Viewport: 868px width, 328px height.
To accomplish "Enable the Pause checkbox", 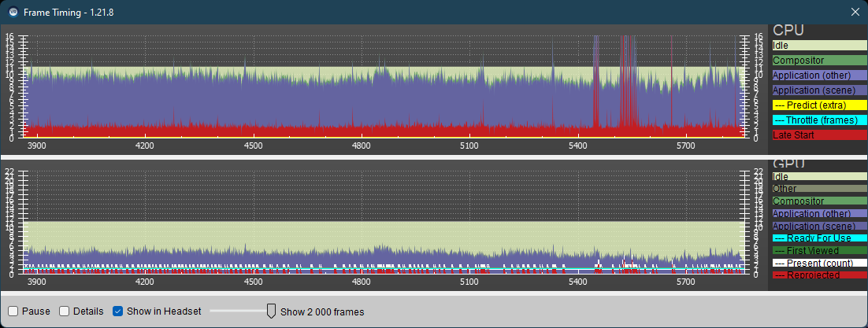I will click(13, 311).
